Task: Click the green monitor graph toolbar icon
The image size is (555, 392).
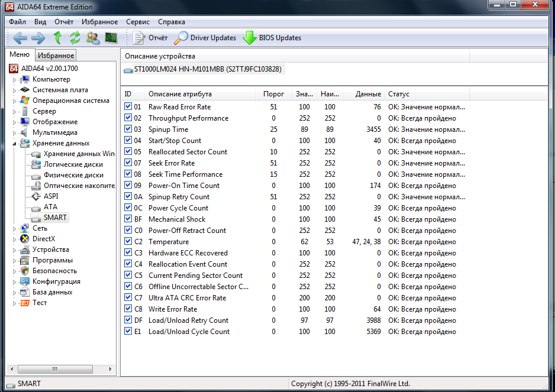Action: pyautogui.click(x=111, y=38)
